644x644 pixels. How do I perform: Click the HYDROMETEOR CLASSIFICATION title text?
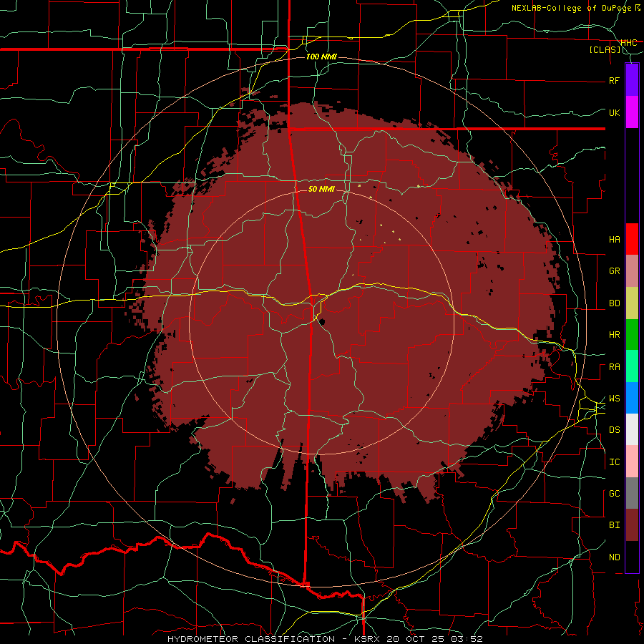tap(251, 639)
